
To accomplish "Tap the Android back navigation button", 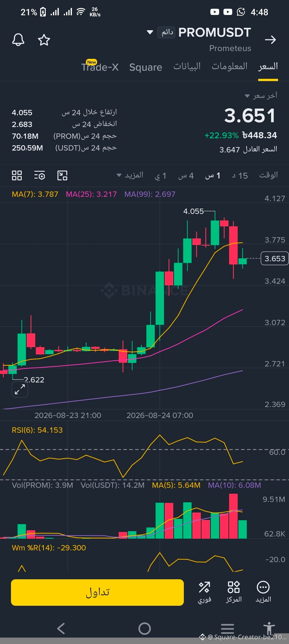I will (x=61, y=628).
